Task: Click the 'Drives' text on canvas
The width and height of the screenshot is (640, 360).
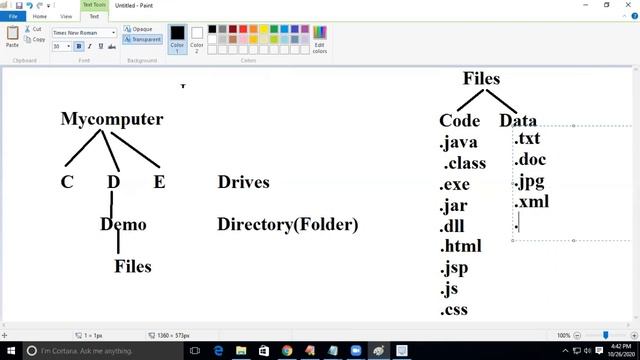Action: click(244, 182)
